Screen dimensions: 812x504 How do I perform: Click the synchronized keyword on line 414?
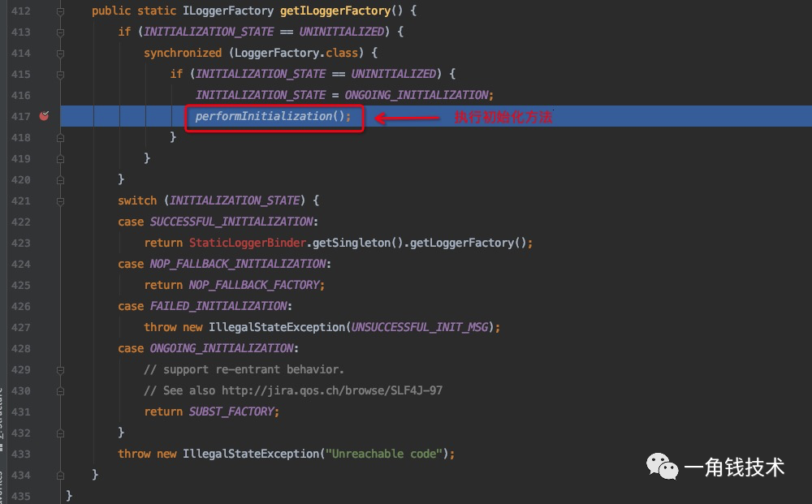click(x=182, y=53)
